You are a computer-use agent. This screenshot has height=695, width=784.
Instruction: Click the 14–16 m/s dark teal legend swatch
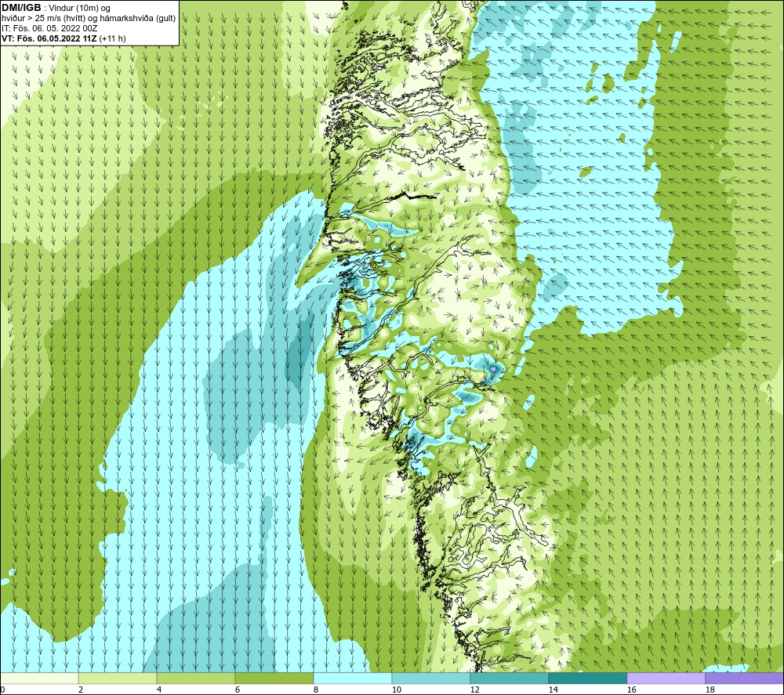(587, 678)
